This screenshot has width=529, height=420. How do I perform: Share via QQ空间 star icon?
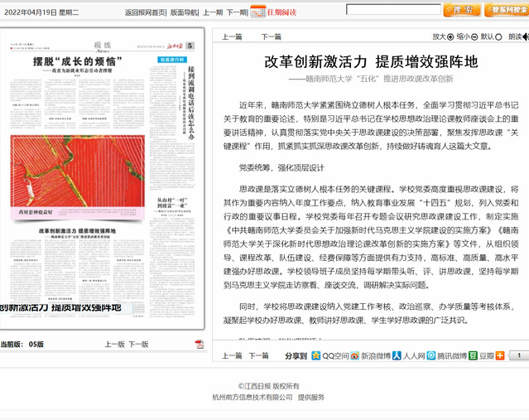[315, 355]
